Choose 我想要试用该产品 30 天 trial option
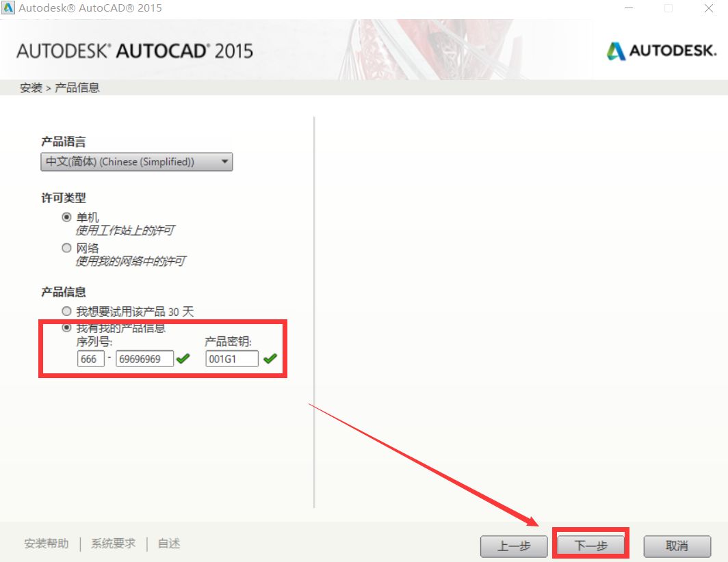The height and width of the screenshot is (562, 728). coord(67,311)
